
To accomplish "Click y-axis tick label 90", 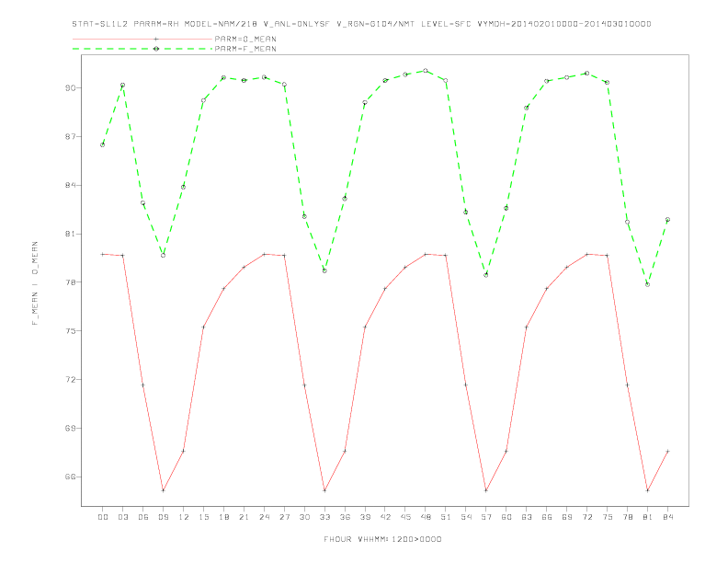I will [71, 87].
